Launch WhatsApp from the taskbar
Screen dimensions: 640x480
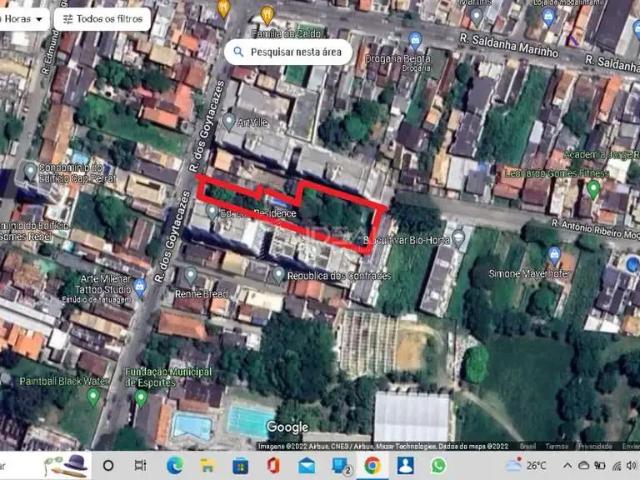438,465
